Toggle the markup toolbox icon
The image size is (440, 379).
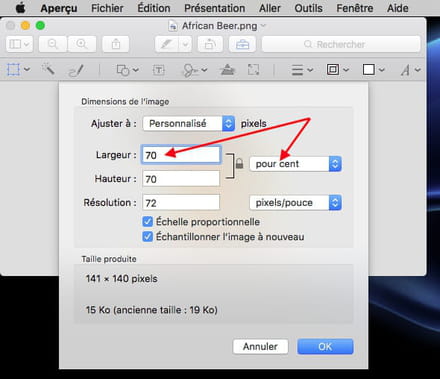point(242,44)
